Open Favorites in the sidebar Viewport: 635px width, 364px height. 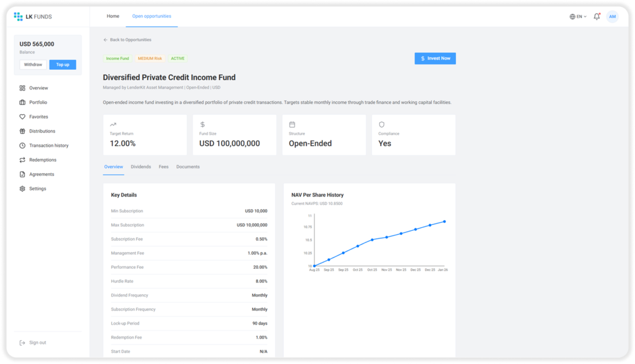(x=39, y=117)
